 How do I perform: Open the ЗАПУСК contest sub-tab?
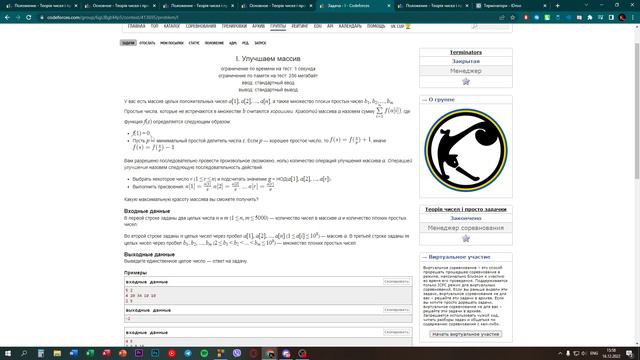(x=260, y=43)
